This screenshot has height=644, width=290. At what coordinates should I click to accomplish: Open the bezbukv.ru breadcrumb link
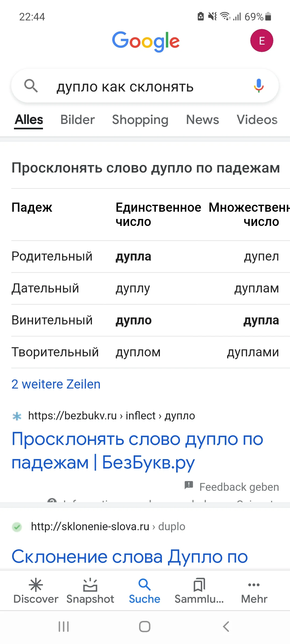click(x=111, y=416)
